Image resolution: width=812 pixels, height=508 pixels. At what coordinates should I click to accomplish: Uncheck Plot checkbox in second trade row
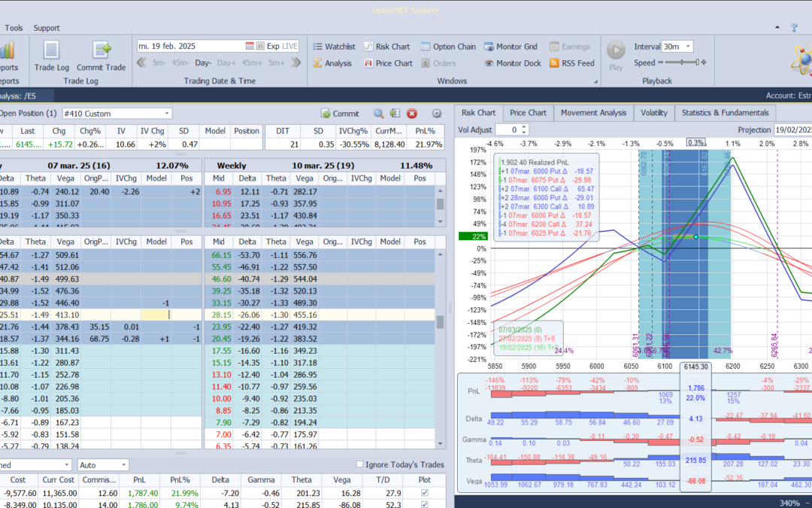coord(425,505)
